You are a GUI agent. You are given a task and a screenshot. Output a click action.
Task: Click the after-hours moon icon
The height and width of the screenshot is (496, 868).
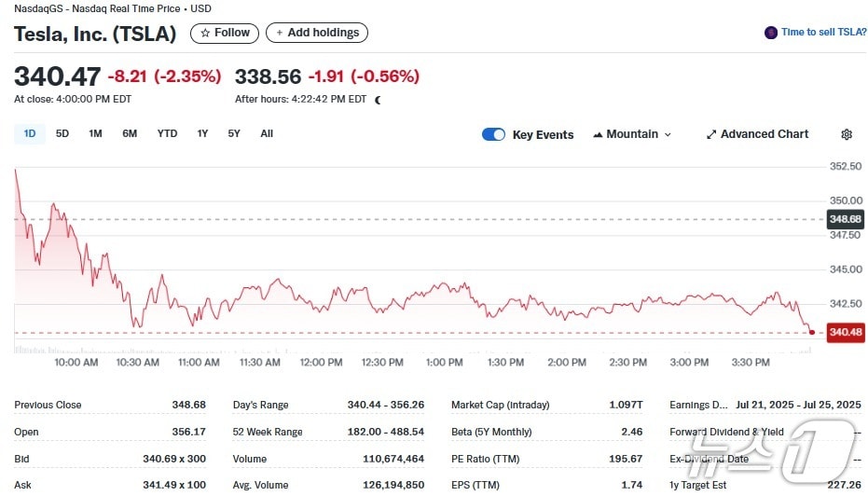pyautogui.click(x=378, y=100)
